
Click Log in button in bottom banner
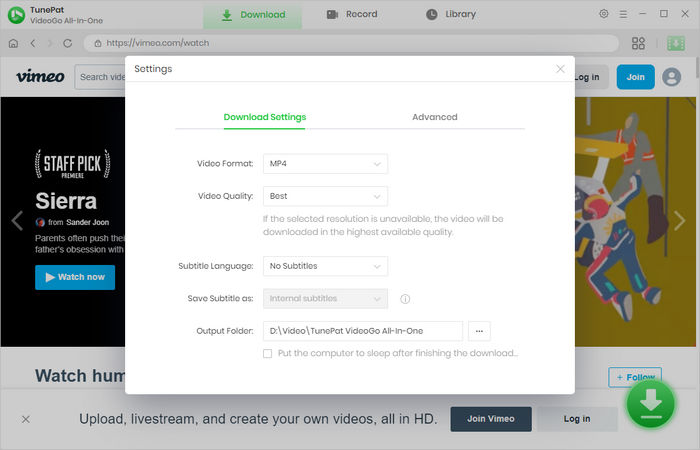(x=577, y=419)
